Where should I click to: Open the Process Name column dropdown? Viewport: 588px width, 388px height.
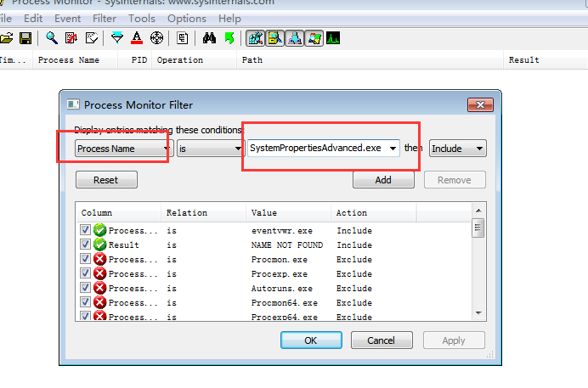point(124,149)
